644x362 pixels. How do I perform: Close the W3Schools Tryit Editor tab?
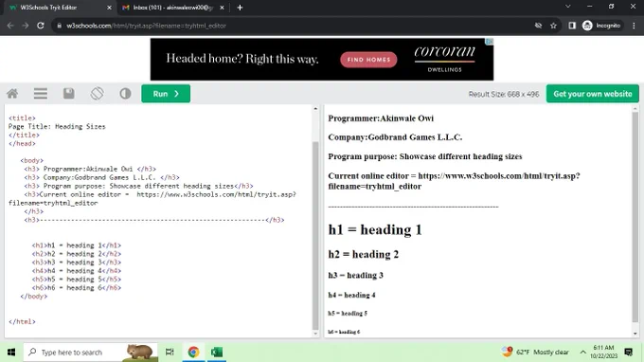click(x=109, y=8)
